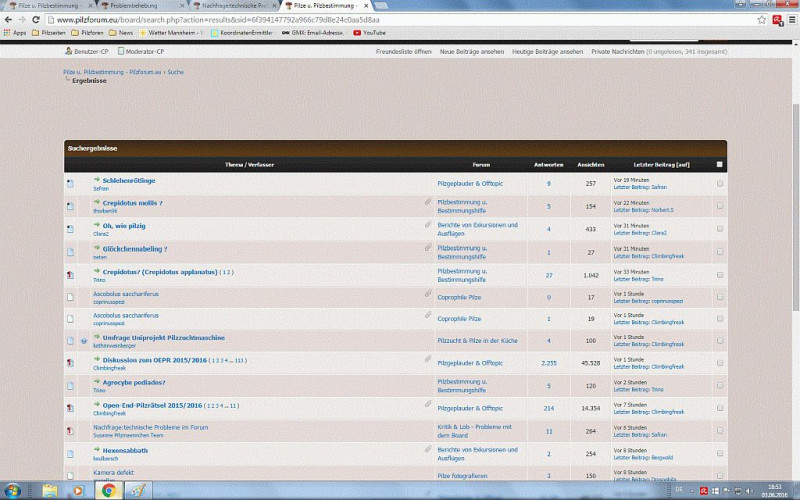Screen dimensions: 800x500
Task: Click thread status icon left of Glöckchennabeling
Action: 70,251
